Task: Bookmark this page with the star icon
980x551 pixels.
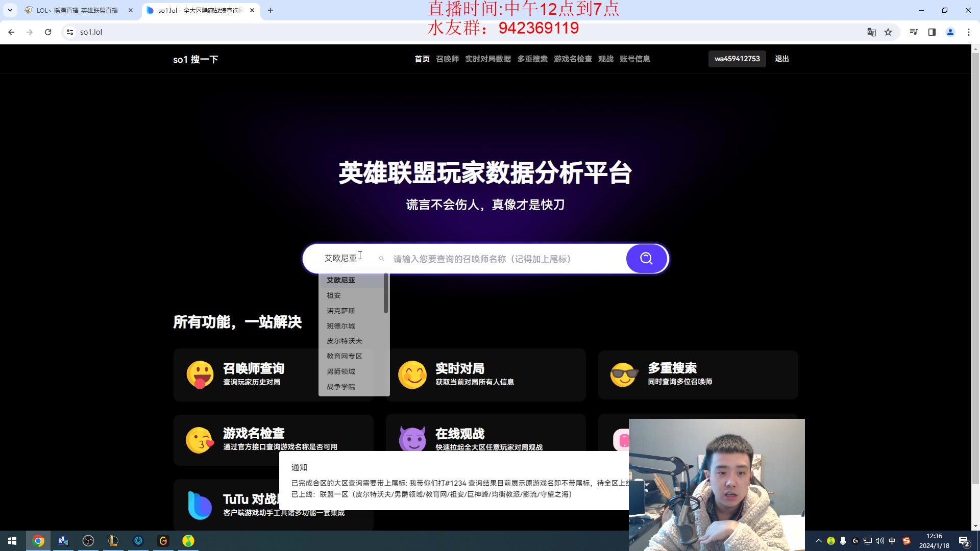Action: [x=888, y=32]
